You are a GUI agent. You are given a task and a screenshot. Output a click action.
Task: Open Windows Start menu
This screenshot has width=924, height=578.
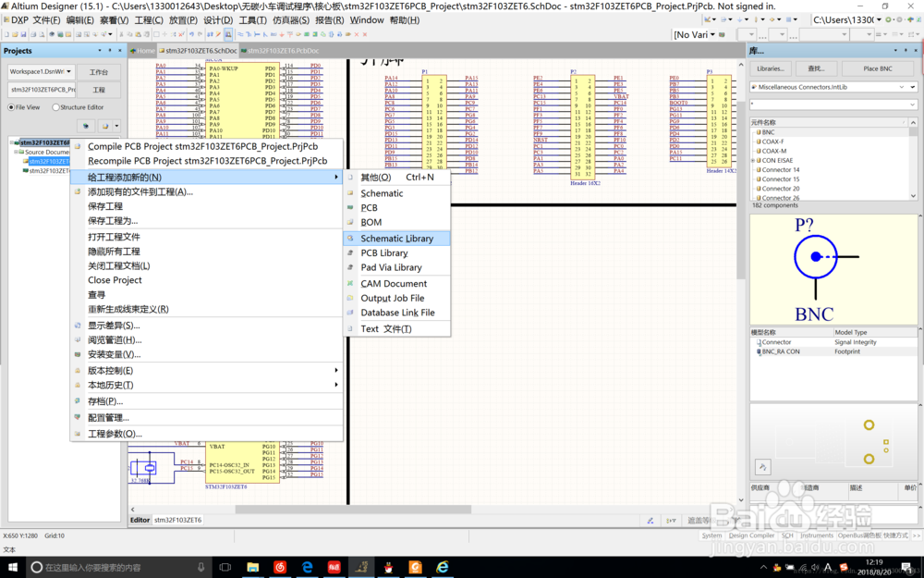coord(12,568)
